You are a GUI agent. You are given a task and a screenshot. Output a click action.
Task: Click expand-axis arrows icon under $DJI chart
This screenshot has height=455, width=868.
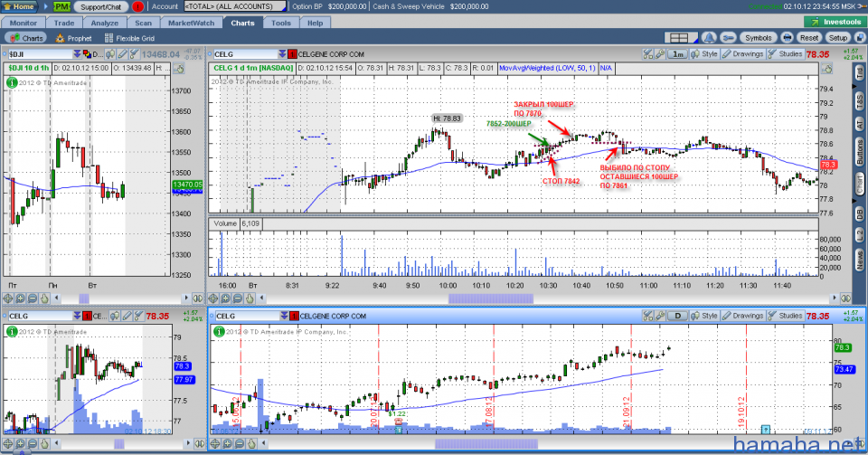[x=198, y=299]
